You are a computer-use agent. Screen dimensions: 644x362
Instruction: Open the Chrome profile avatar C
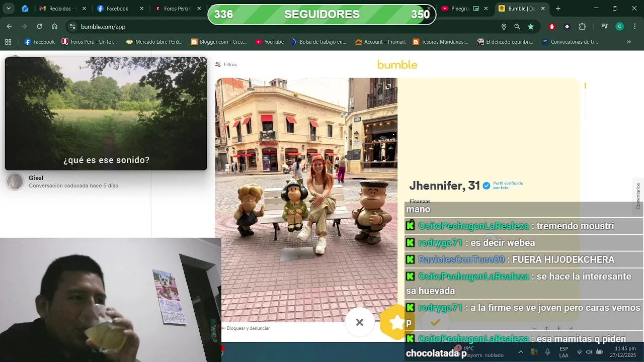pos(620,27)
